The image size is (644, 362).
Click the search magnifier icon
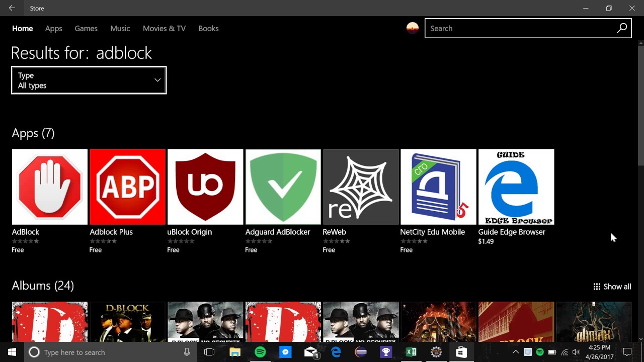pos(622,28)
